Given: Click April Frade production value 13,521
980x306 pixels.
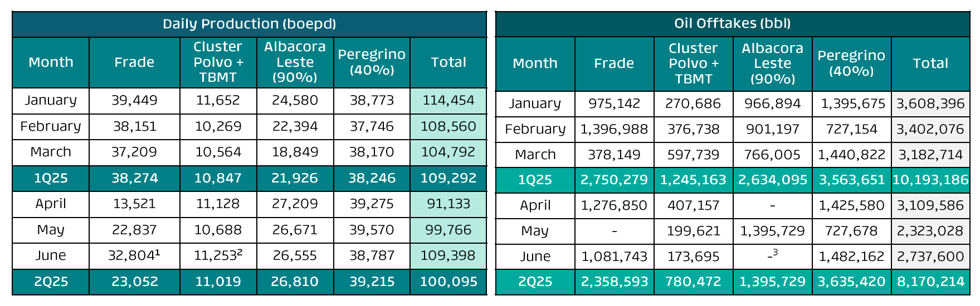Looking at the screenshot, I should click(x=134, y=204).
